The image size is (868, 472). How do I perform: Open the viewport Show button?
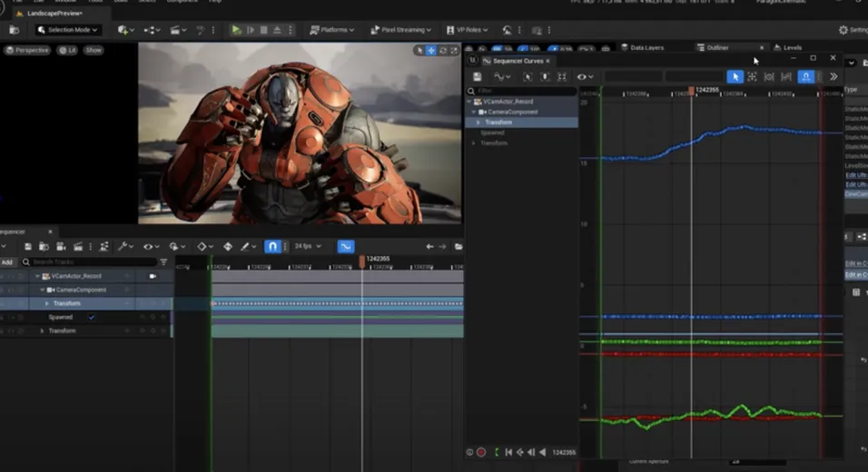(x=94, y=50)
